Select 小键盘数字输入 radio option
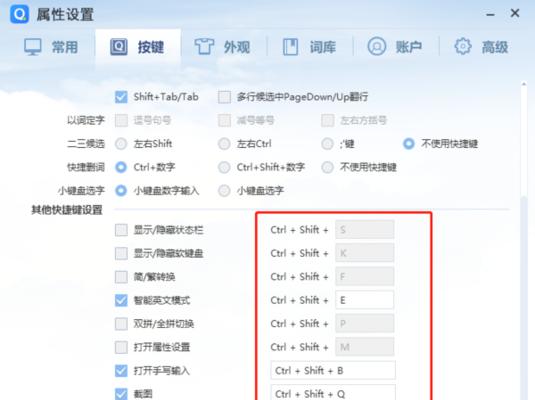This screenshot has width=535, height=400. coord(121,190)
